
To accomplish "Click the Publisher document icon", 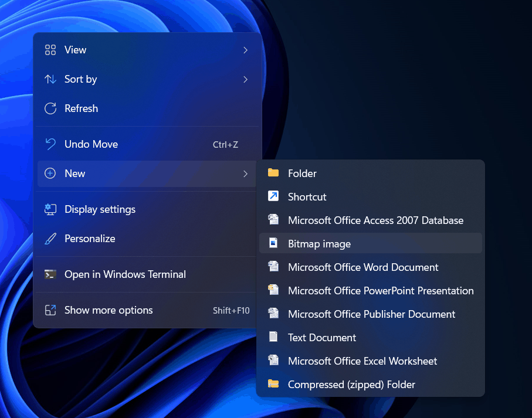I will tap(273, 314).
